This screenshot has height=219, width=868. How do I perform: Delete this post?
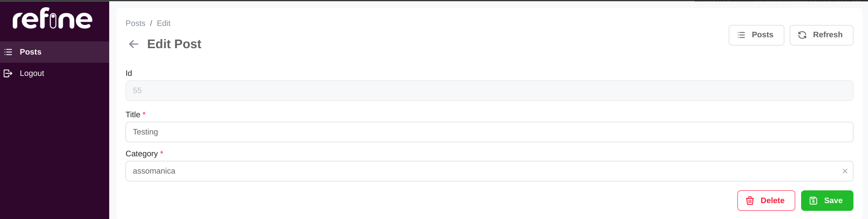(x=766, y=201)
